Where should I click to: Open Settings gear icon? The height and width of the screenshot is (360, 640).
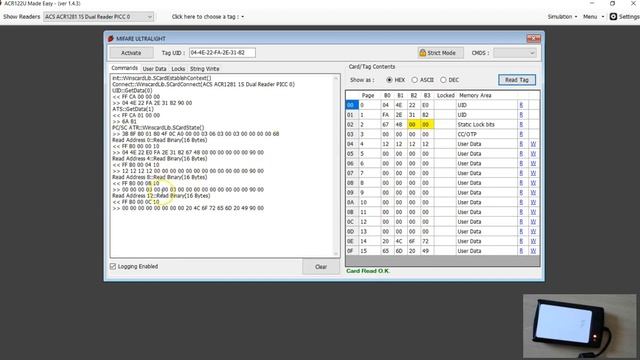pyautogui.click(x=613, y=17)
